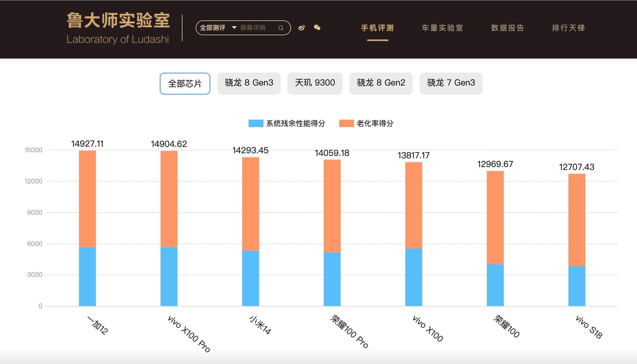Click the orange segment of 小米14 bar
The height and width of the screenshot is (364, 637).
[250, 204]
